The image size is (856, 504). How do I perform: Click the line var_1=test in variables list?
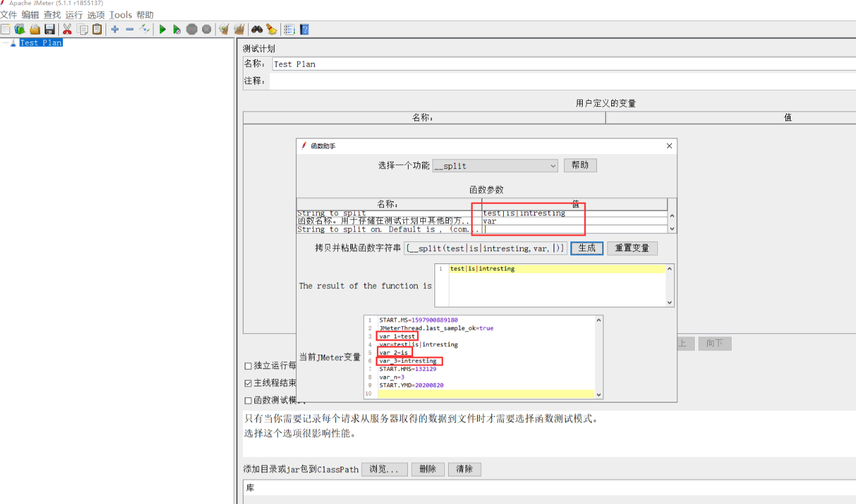[x=398, y=336]
